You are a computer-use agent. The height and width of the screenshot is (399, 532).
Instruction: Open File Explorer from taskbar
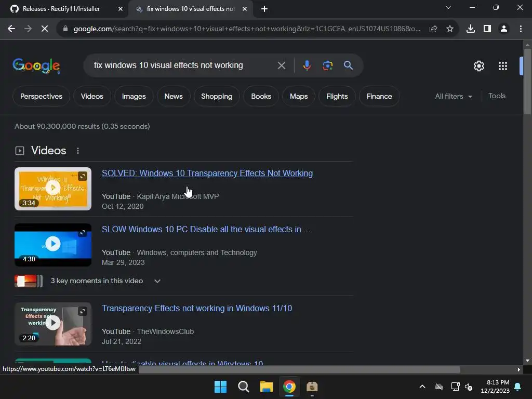click(267, 387)
